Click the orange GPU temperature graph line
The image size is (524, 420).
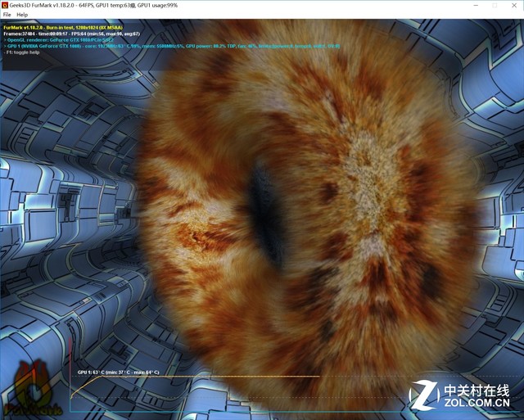(x=195, y=377)
